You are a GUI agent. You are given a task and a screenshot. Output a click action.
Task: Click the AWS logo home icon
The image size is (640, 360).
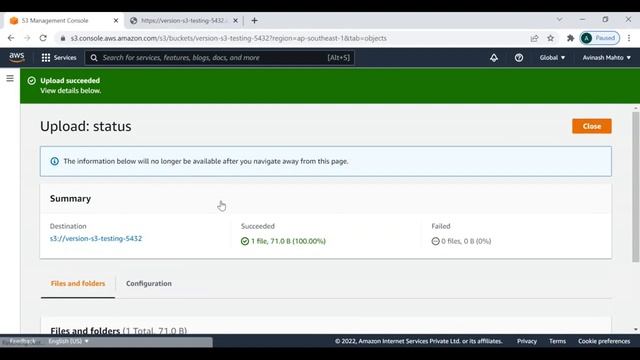click(x=17, y=57)
